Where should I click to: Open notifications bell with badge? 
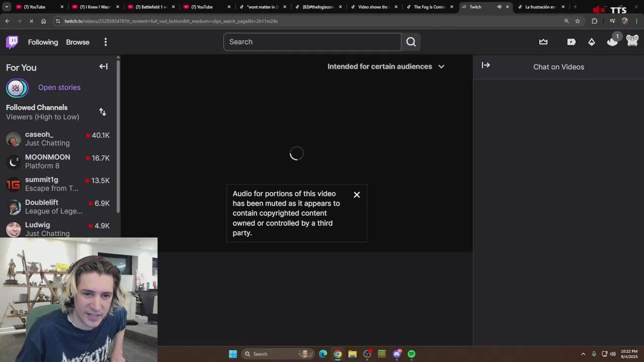(612, 42)
